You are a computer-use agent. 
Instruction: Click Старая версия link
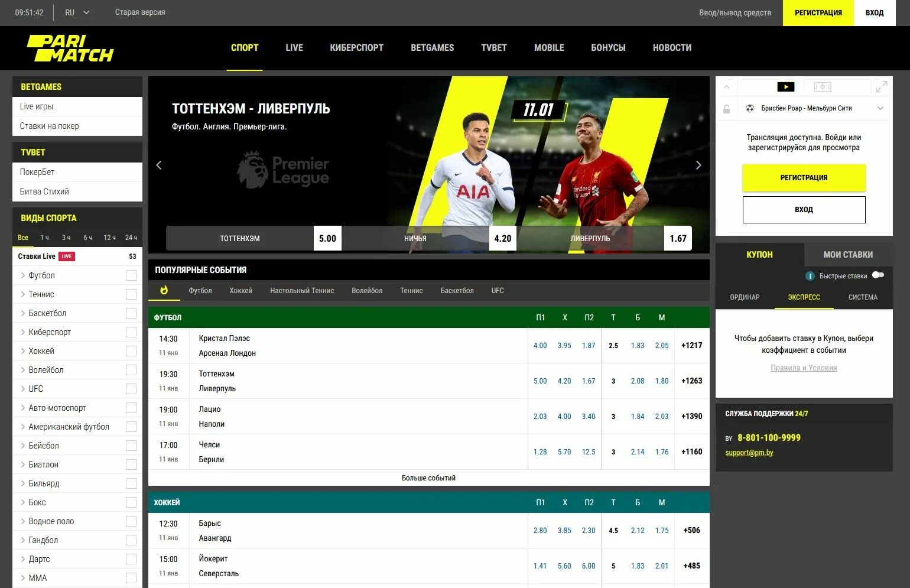point(140,12)
